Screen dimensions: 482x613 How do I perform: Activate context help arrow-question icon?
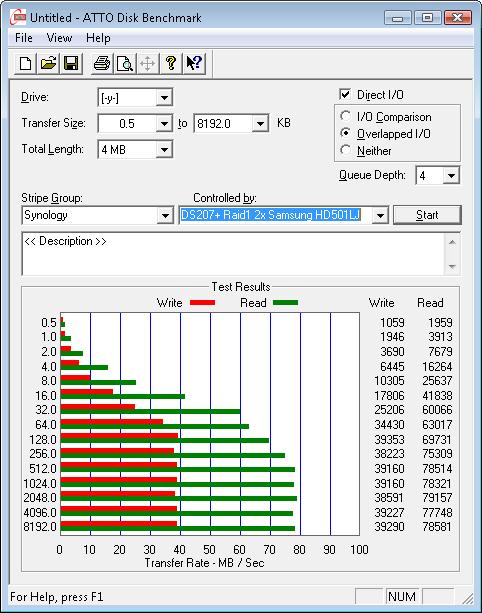click(194, 63)
